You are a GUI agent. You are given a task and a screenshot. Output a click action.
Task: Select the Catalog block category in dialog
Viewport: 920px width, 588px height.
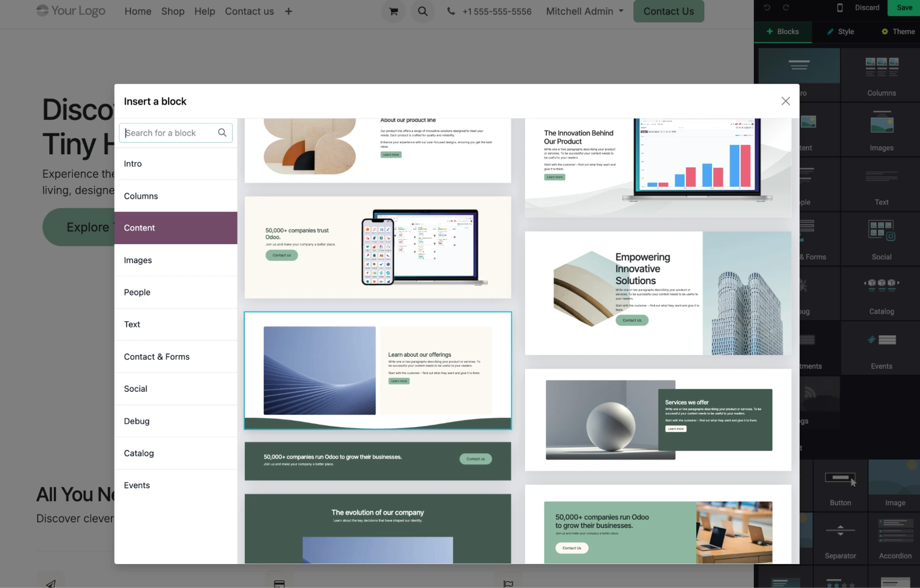176,453
